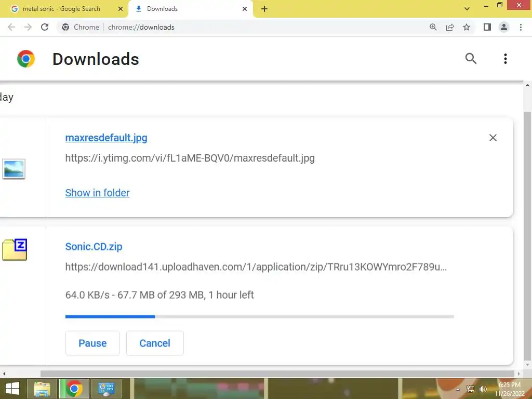This screenshot has height=399, width=532.
Task: Remove maxresdefault.jpg from the list
Action: (493, 138)
